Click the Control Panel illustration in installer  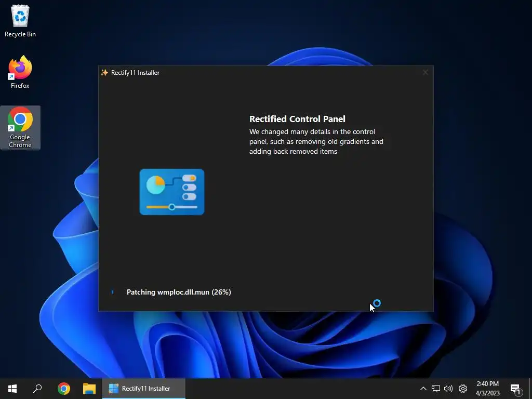172,192
